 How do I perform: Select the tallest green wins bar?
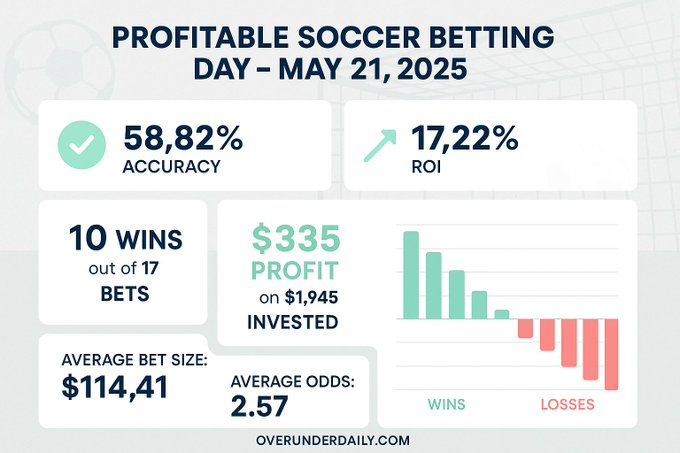tap(410, 275)
